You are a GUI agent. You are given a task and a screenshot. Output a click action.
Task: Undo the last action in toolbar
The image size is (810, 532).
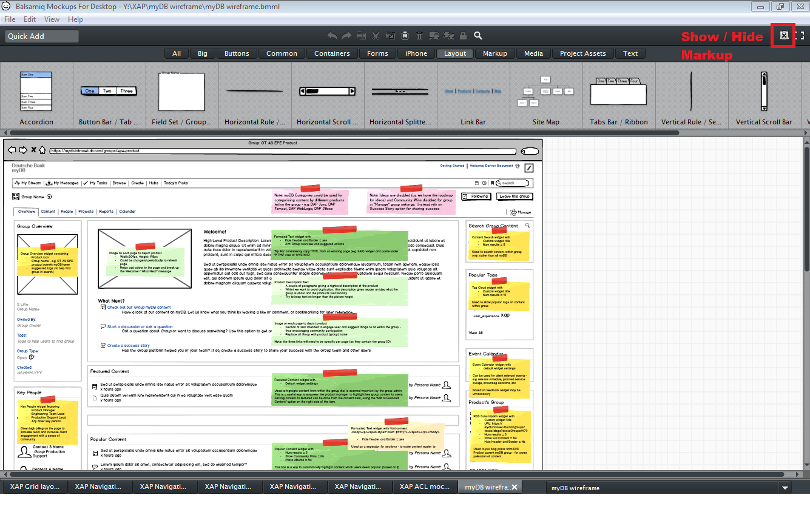point(332,36)
